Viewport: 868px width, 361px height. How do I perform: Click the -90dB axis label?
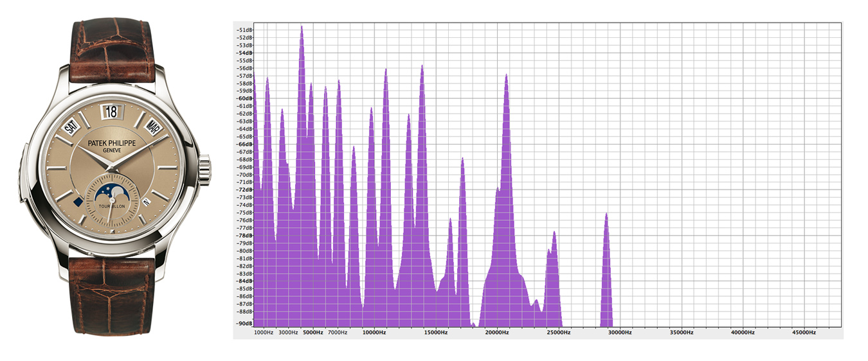pos(244,324)
